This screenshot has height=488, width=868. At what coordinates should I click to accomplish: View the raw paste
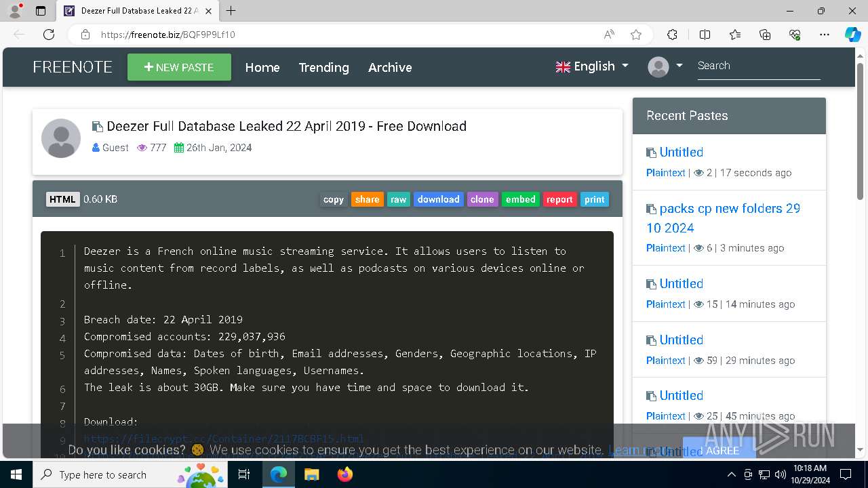click(399, 199)
